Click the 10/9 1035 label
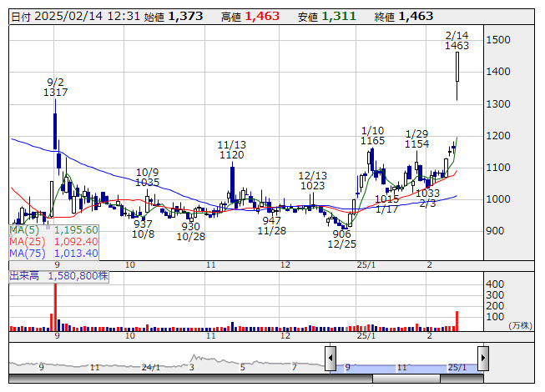The height and width of the screenshot is (392, 545). pos(148,177)
